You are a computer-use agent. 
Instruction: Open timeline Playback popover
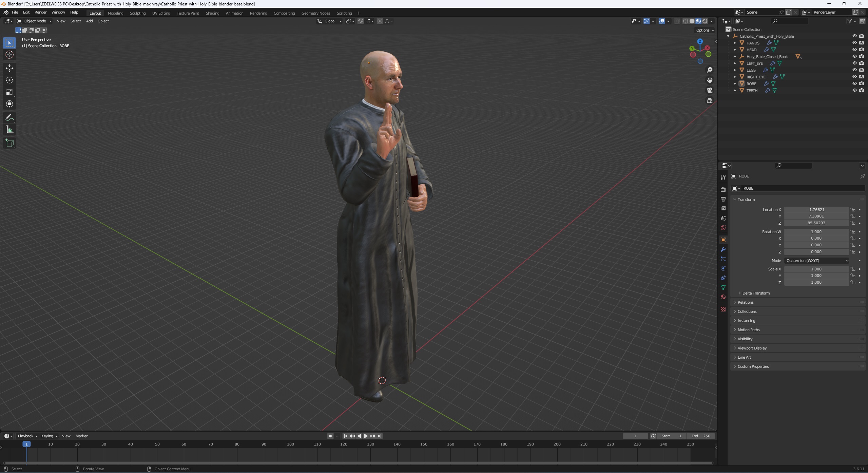click(27, 436)
